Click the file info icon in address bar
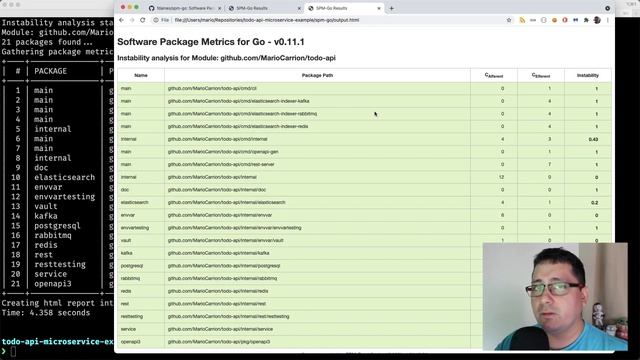 (x=156, y=20)
